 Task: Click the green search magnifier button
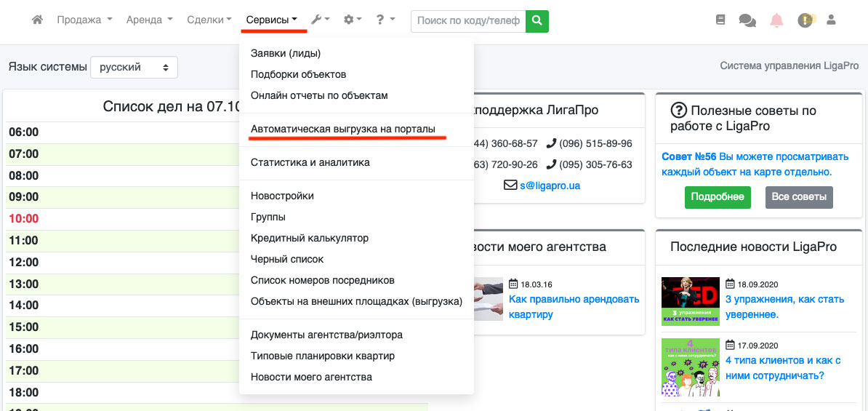(x=537, y=21)
